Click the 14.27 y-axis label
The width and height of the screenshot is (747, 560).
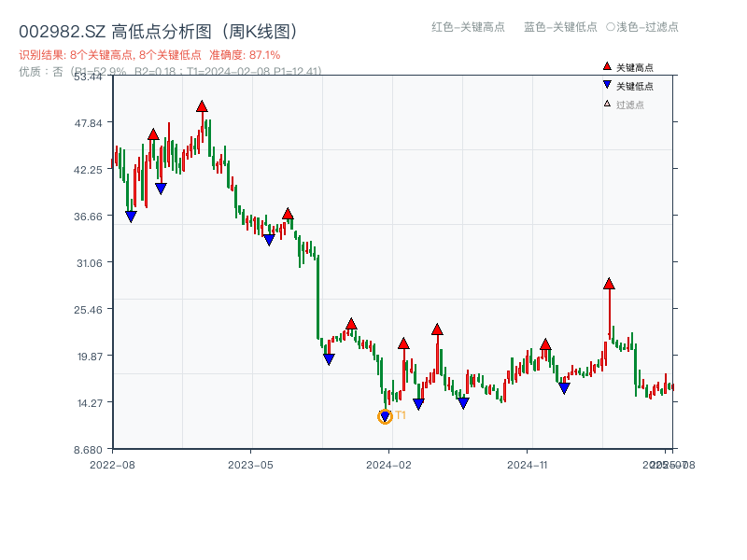(x=90, y=403)
